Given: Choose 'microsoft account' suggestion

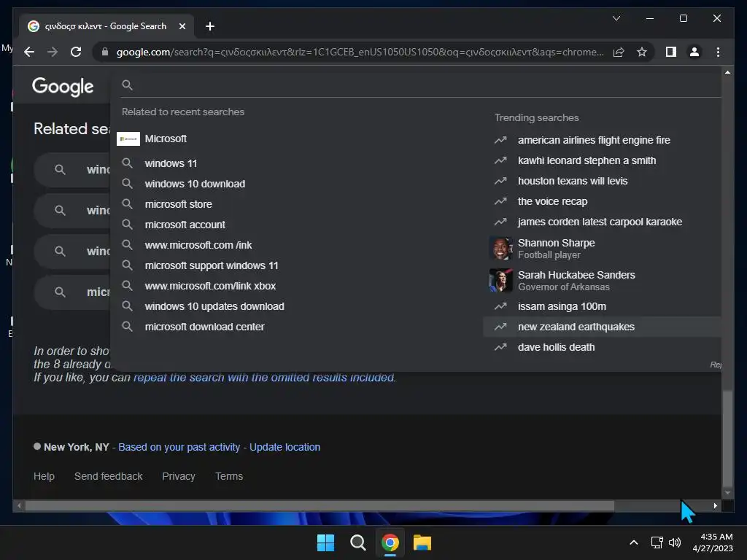Looking at the screenshot, I should [x=295, y=225].
